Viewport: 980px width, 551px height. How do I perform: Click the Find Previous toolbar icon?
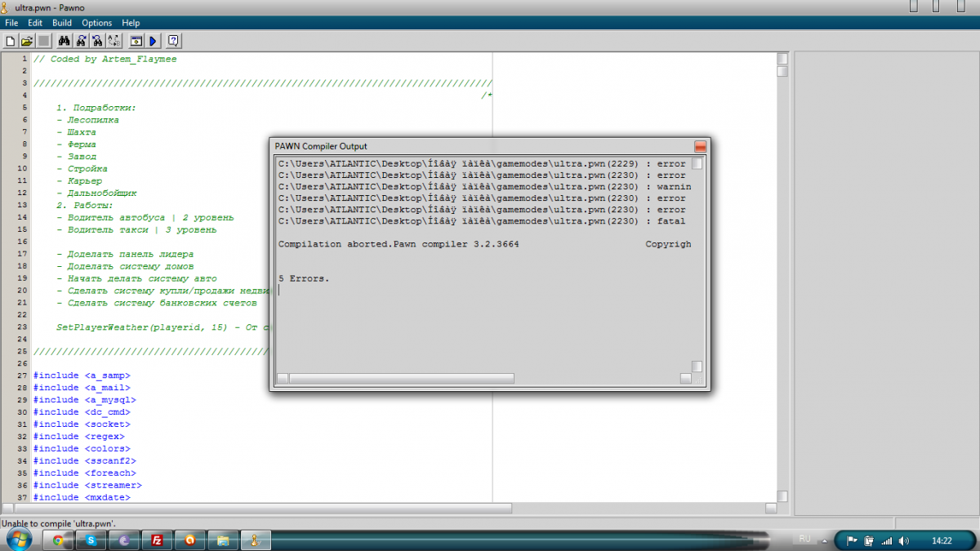(97, 41)
